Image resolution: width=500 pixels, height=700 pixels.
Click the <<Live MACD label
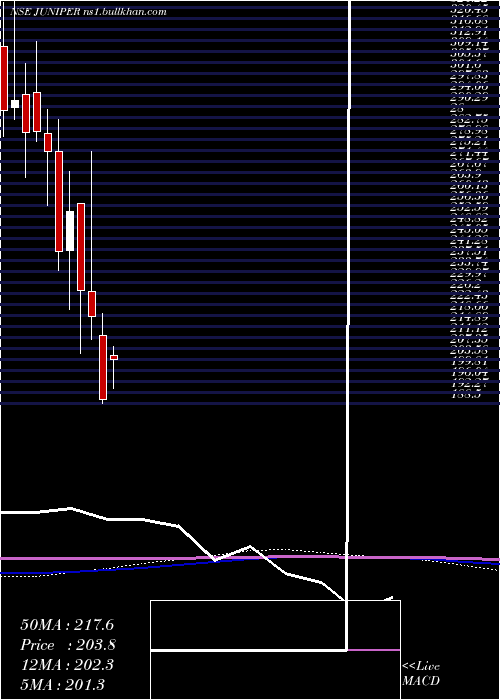[421, 674]
